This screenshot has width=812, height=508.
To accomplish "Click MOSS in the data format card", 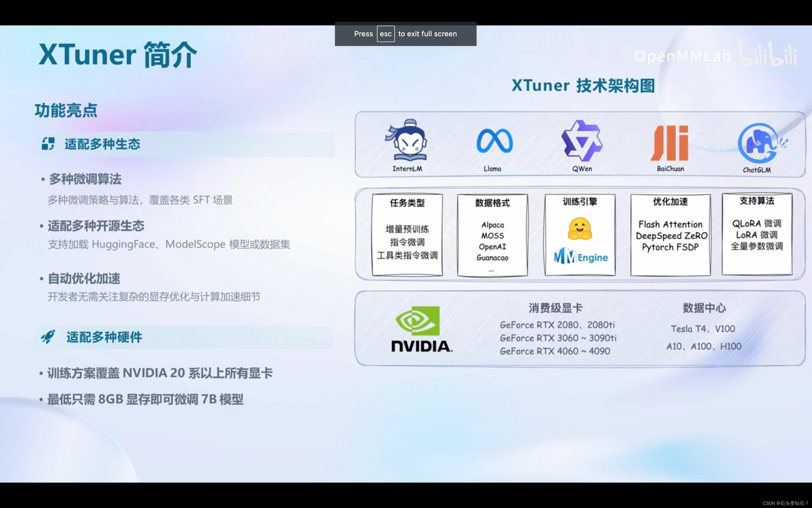I will pos(492,236).
